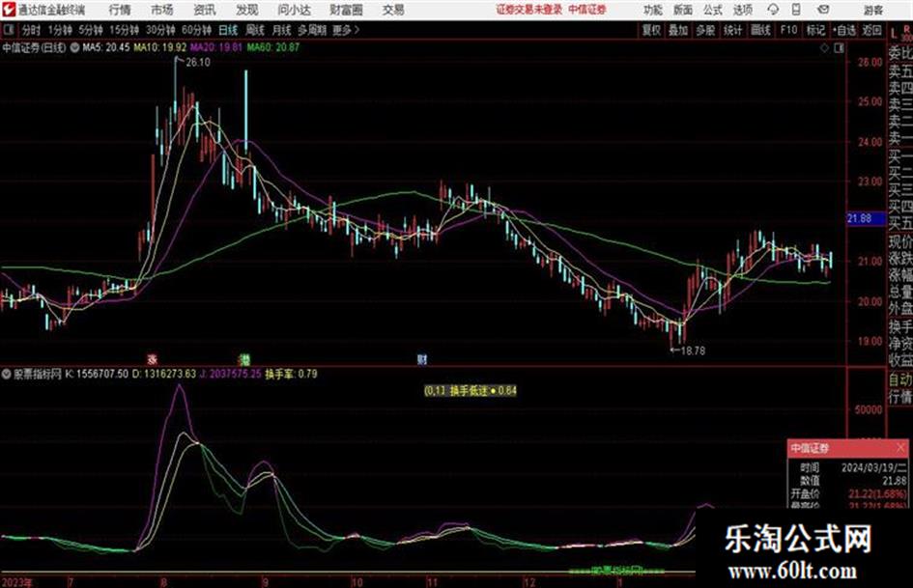Image resolution: width=913 pixels, height=588 pixels.
Task: Click the mobile phone icon
Action: pos(796,10)
